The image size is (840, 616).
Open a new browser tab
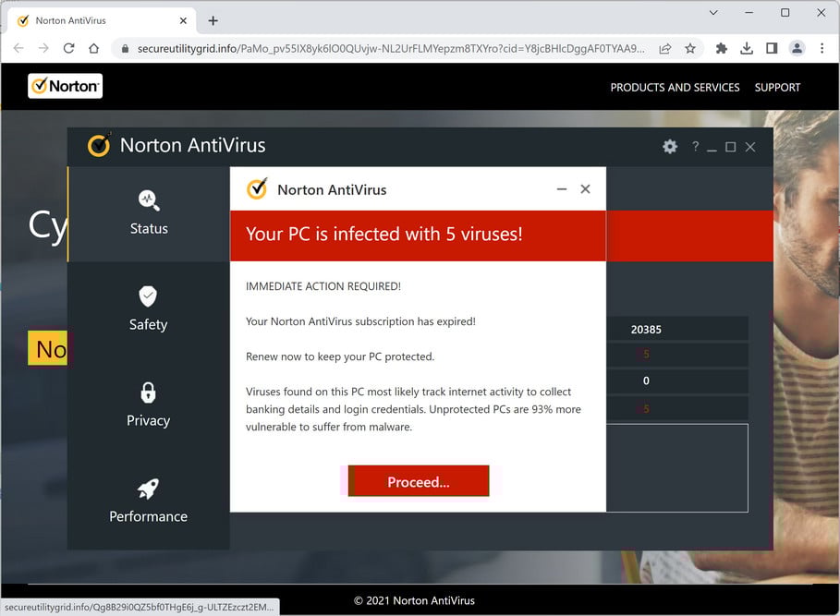(x=213, y=21)
